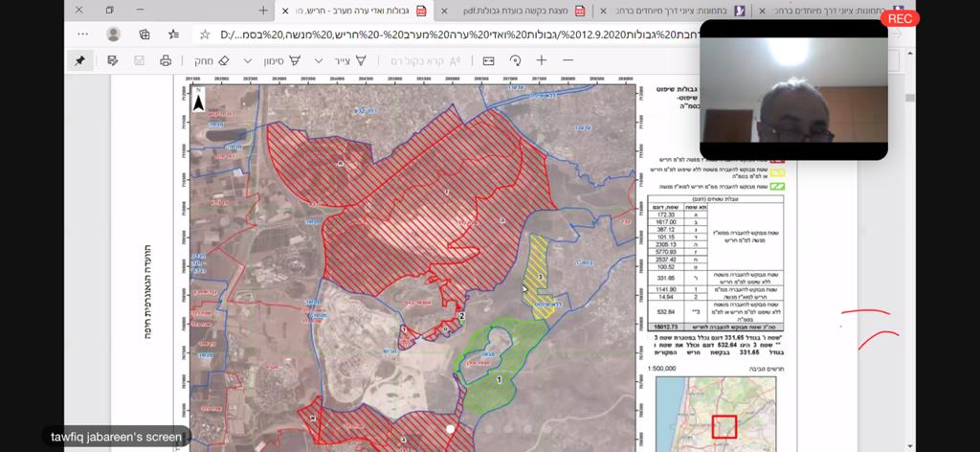The width and height of the screenshot is (980, 452).
Task: Open the סימון highlight options dropdown
Action: point(248,60)
